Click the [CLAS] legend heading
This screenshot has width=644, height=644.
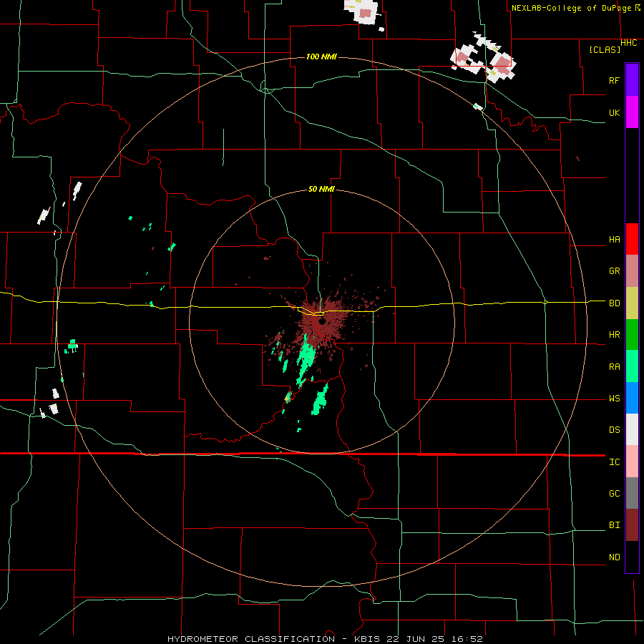tap(605, 49)
